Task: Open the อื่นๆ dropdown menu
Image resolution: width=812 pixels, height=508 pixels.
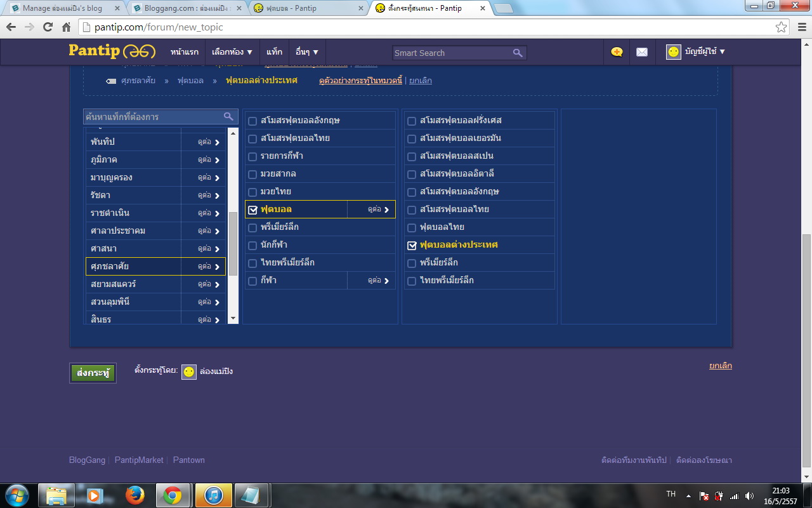Action: [x=307, y=52]
